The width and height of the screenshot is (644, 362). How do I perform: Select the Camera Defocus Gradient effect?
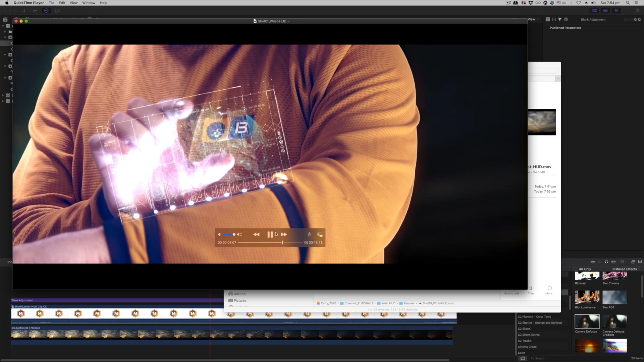[614, 322]
